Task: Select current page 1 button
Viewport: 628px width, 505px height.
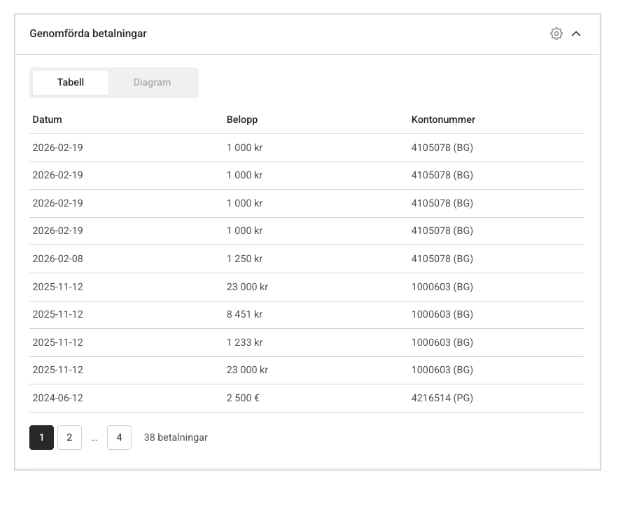Action: [x=41, y=437]
